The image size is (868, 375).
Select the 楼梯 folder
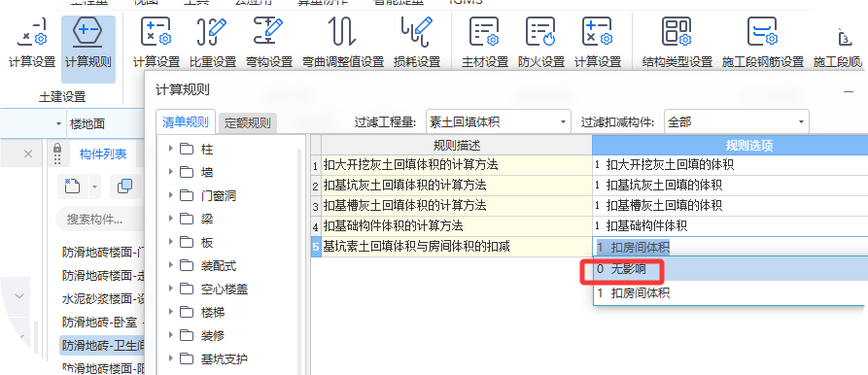212,313
